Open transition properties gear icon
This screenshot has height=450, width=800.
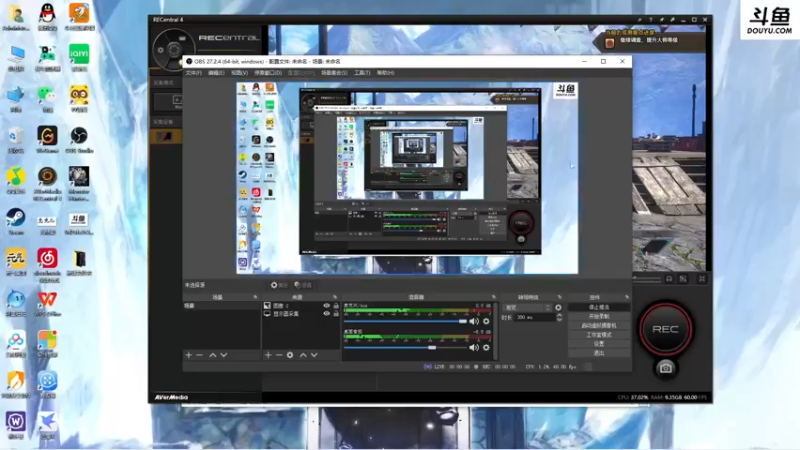pos(558,308)
